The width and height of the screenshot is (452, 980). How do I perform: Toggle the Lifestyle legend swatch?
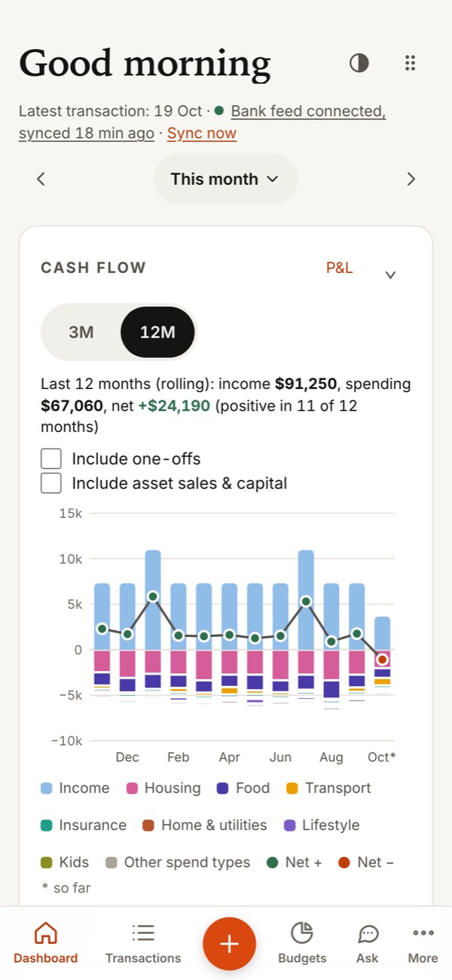tap(290, 825)
